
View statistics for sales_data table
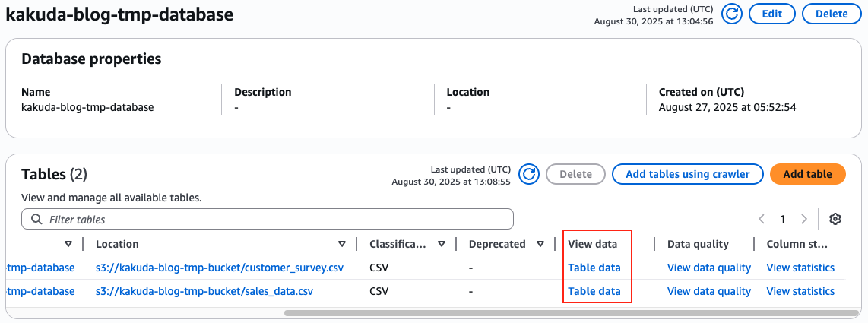tap(800, 291)
